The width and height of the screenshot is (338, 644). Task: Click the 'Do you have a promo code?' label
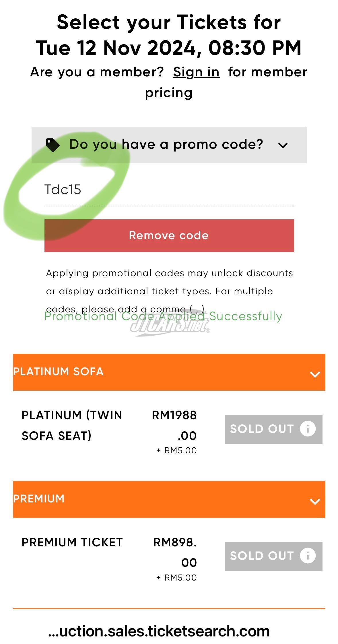[166, 144]
